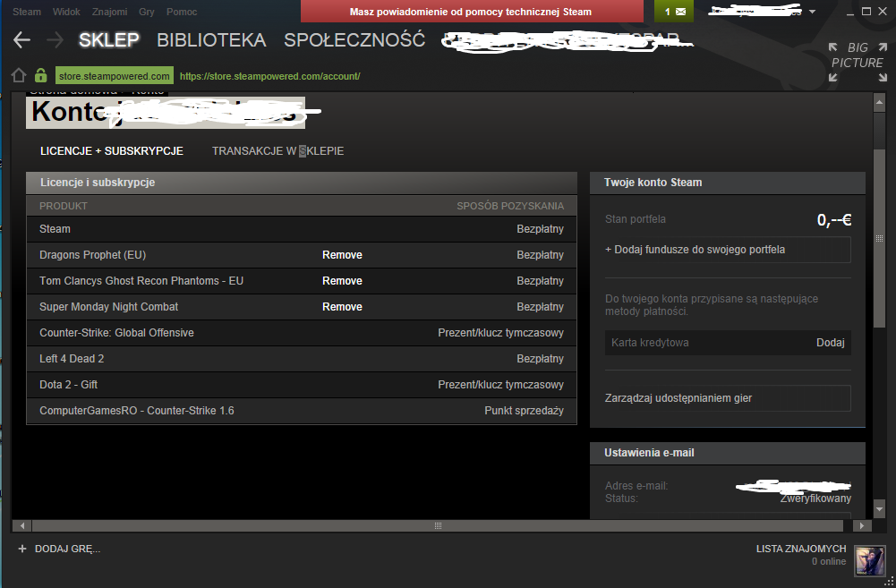Open the home page icon
This screenshot has height=588, width=896.
click(x=19, y=75)
